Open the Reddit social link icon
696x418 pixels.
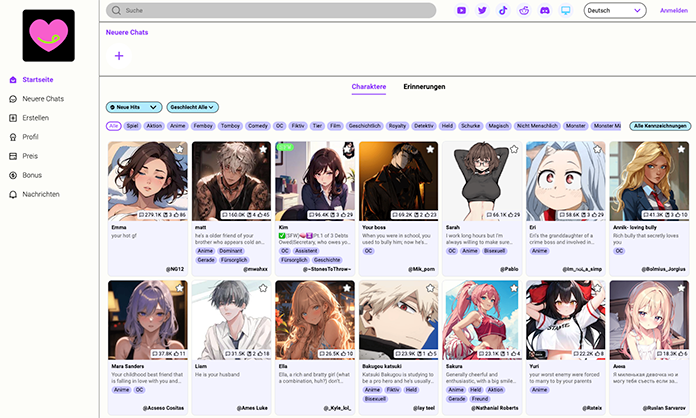click(x=524, y=10)
